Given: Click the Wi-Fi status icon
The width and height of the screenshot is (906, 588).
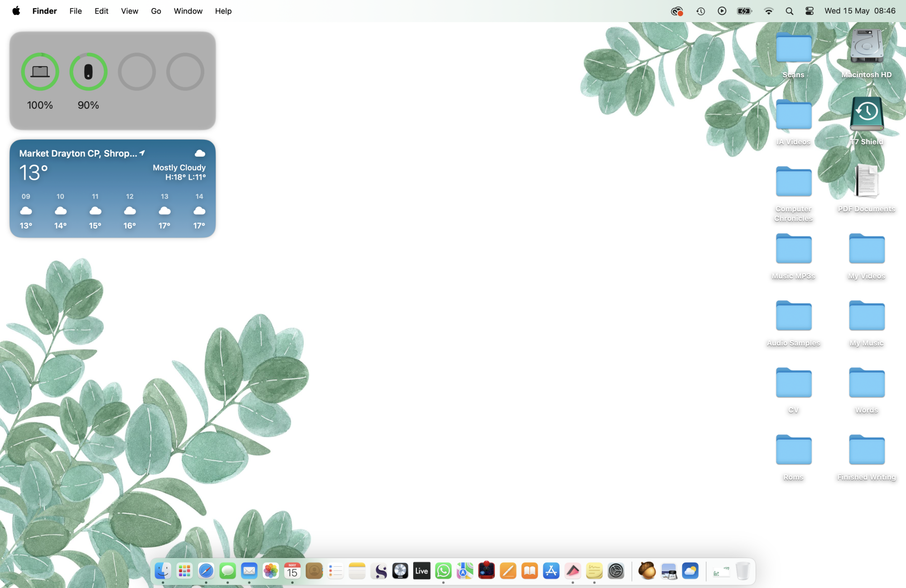Looking at the screenshot, I should [768, 11].
